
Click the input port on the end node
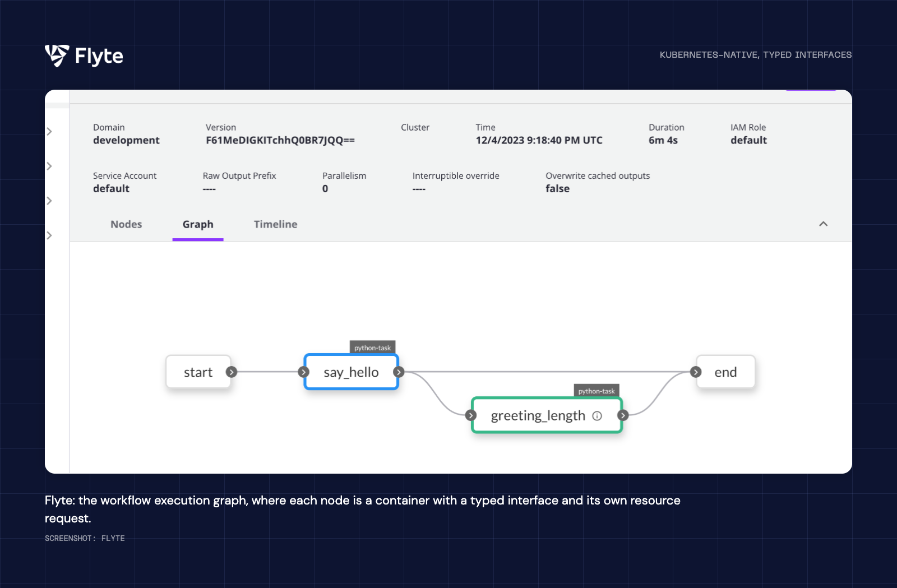point(696,372)
